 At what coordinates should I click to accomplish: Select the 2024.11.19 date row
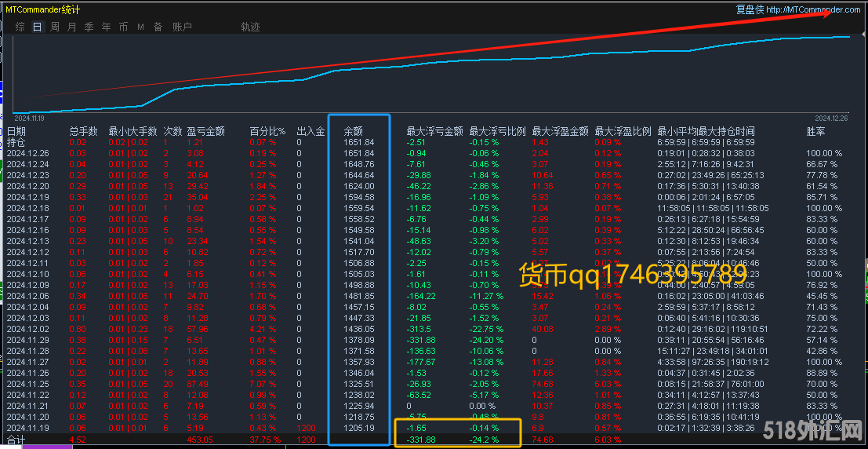pos(28,428)
